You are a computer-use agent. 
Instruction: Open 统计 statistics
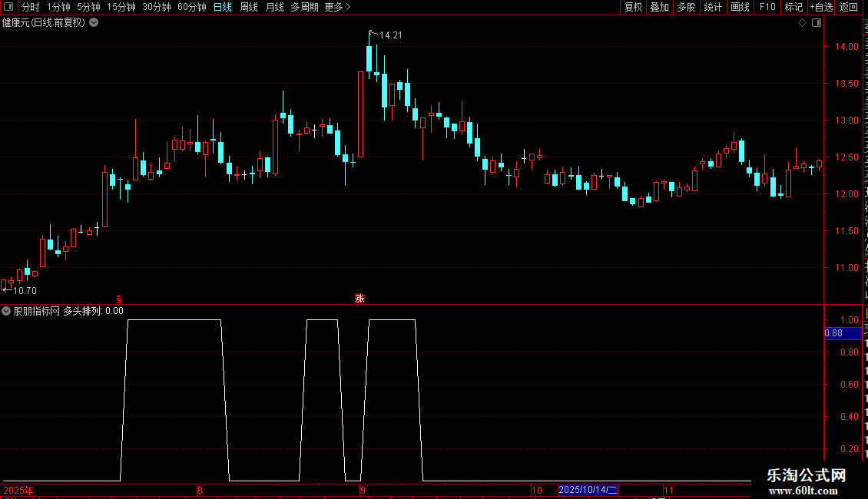click(713, 7)
